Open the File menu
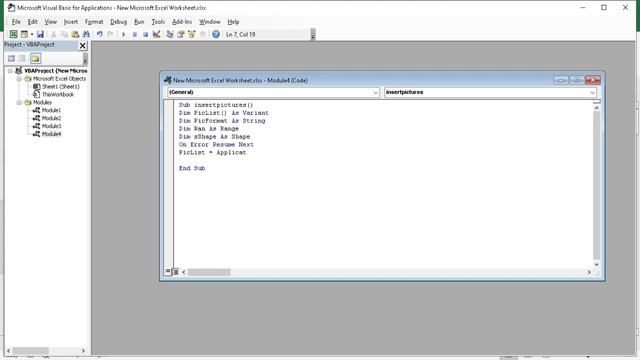 click(x=16, y=22)
